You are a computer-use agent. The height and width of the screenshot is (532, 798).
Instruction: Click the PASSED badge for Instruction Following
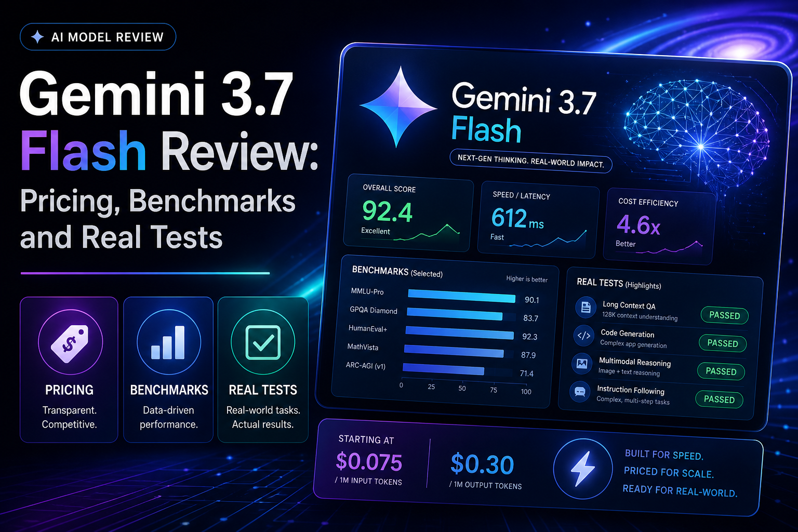point(720,400)
